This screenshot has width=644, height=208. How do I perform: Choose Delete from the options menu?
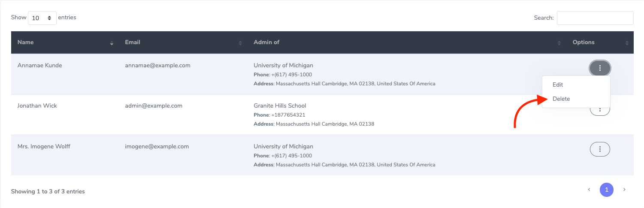pyautogui.click(x=561, y=99)
